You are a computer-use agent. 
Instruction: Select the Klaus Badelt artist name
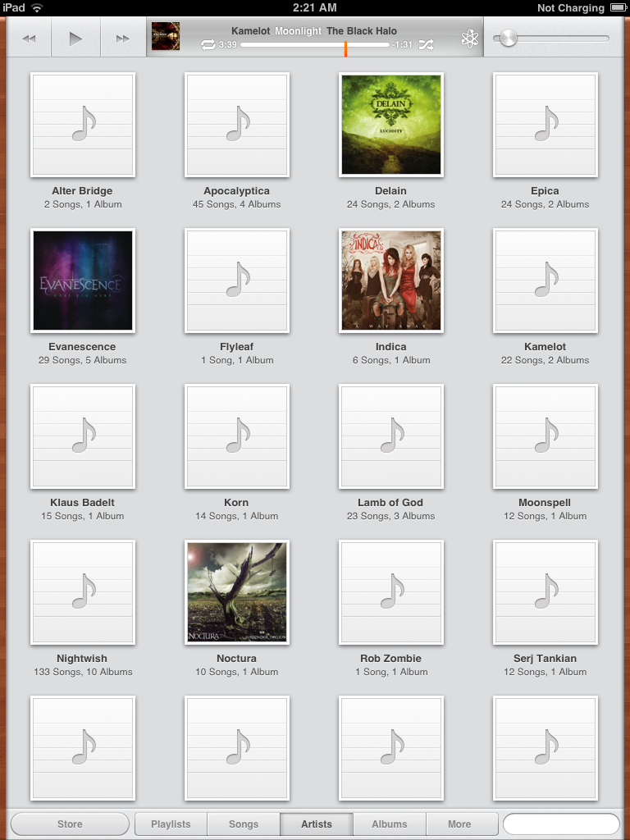click(82, 503)
